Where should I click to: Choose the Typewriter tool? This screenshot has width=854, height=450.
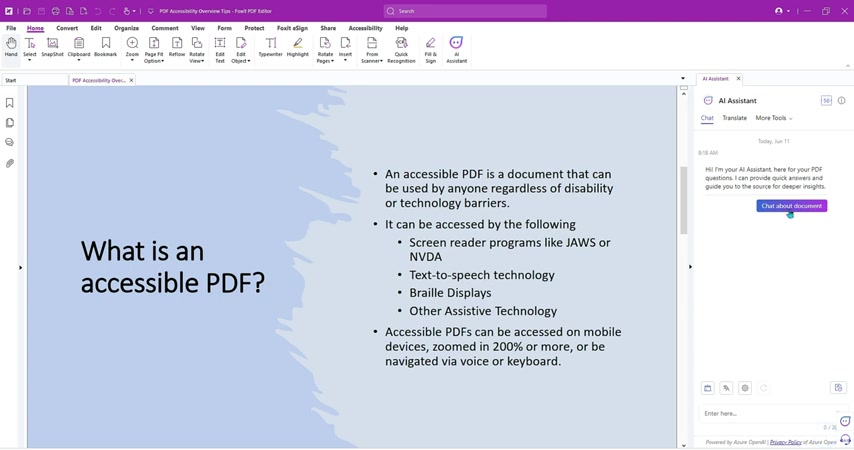(271, 47)
